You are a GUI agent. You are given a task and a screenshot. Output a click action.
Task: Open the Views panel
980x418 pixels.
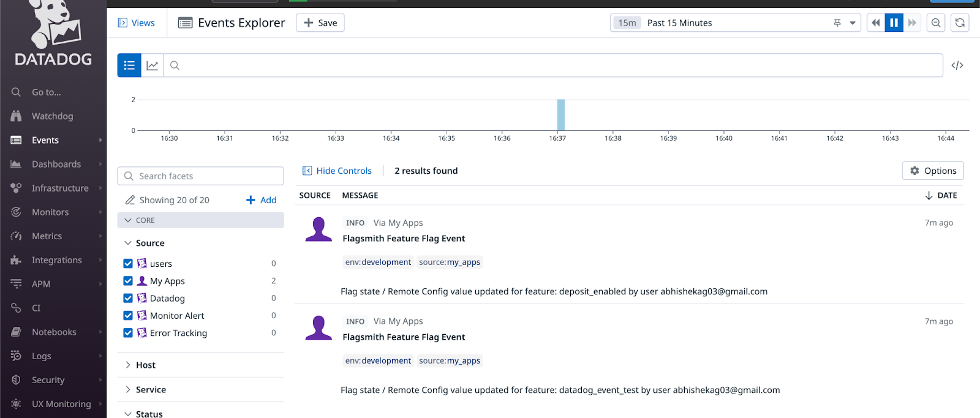pyautogui.click(x=136, y=23)
